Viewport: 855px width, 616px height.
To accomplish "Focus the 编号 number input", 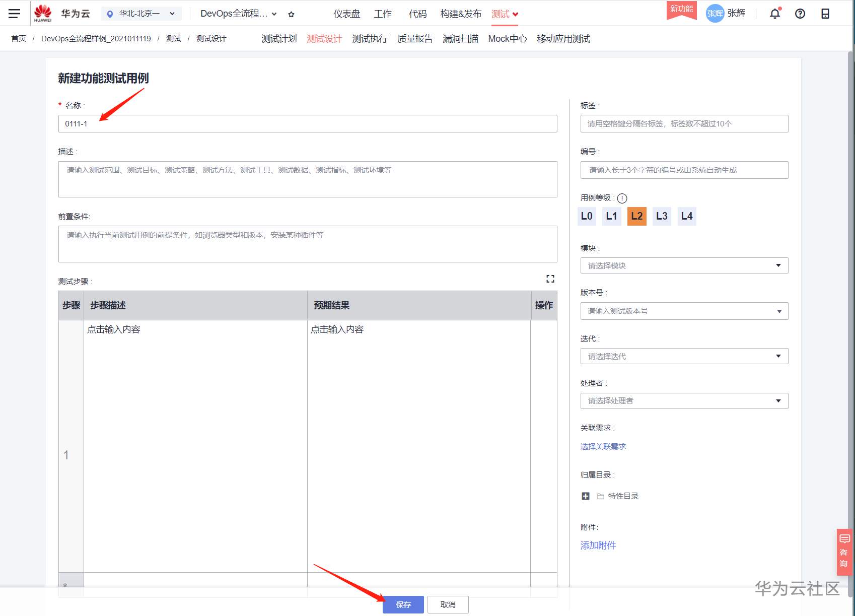I will [x=684, y=170].
